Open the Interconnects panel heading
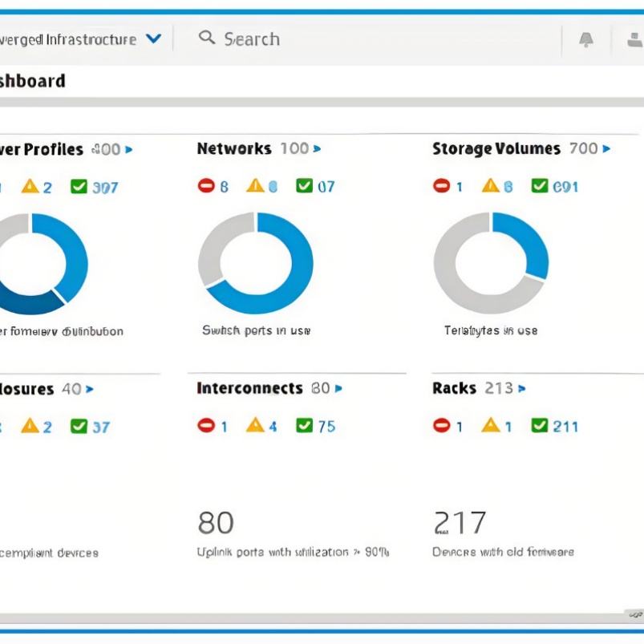This screenshot has height=644, width=644. pos(249,388)
